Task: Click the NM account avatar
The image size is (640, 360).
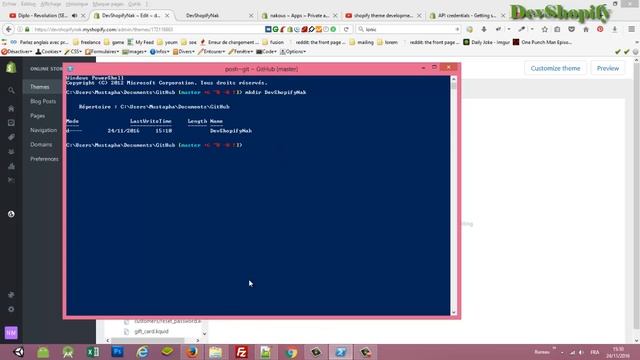Action: coord(11,333)
